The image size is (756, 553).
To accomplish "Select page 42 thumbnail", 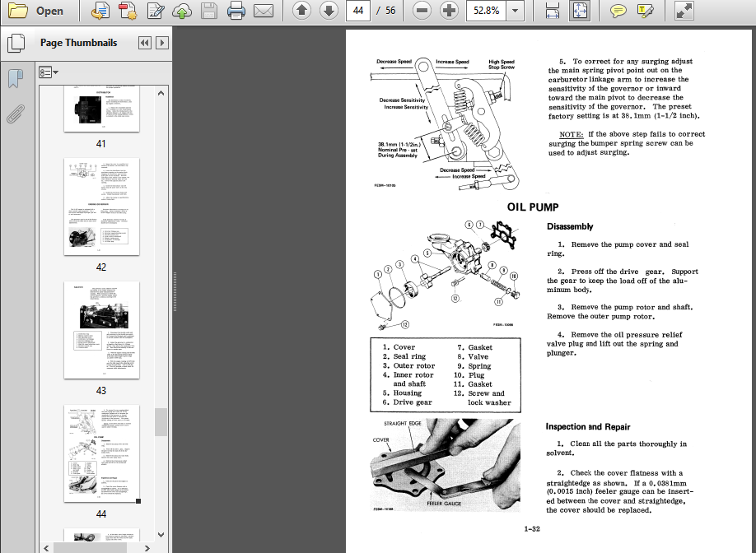I will [101, 207].
